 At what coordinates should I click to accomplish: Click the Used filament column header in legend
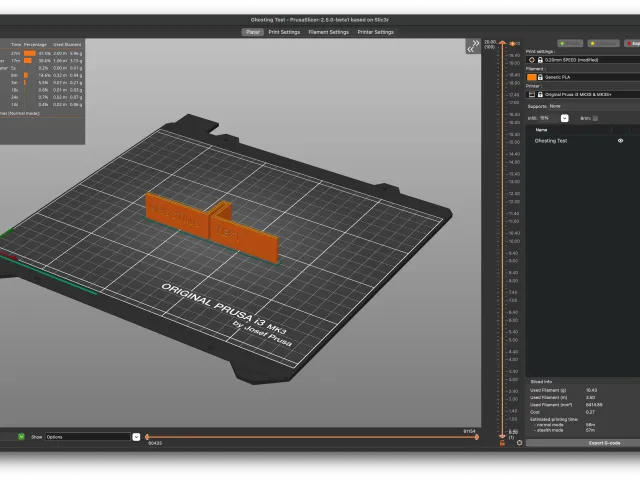(x=67, y=44)
